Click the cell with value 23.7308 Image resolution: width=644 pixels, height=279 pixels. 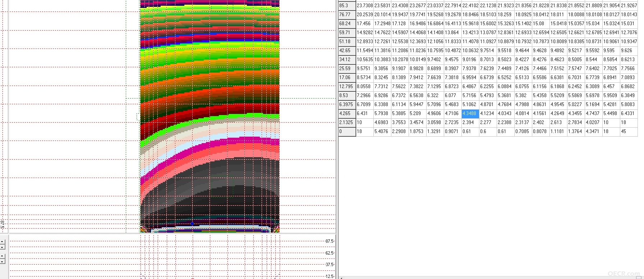(365, 6)
